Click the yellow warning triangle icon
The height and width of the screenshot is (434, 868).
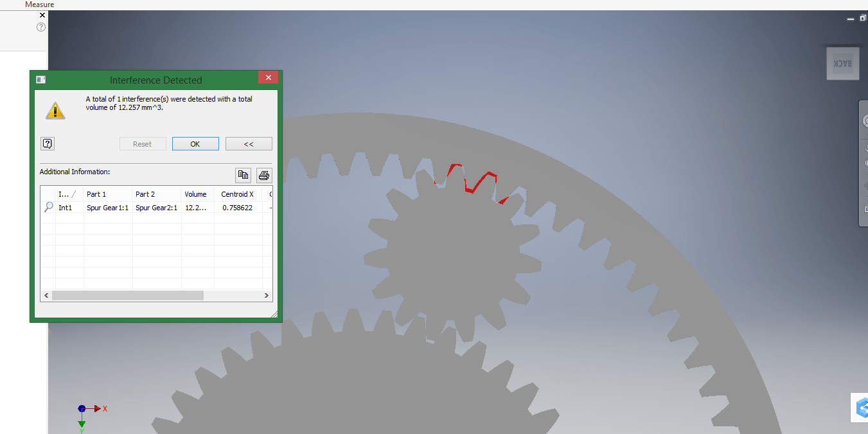point(55,110)
